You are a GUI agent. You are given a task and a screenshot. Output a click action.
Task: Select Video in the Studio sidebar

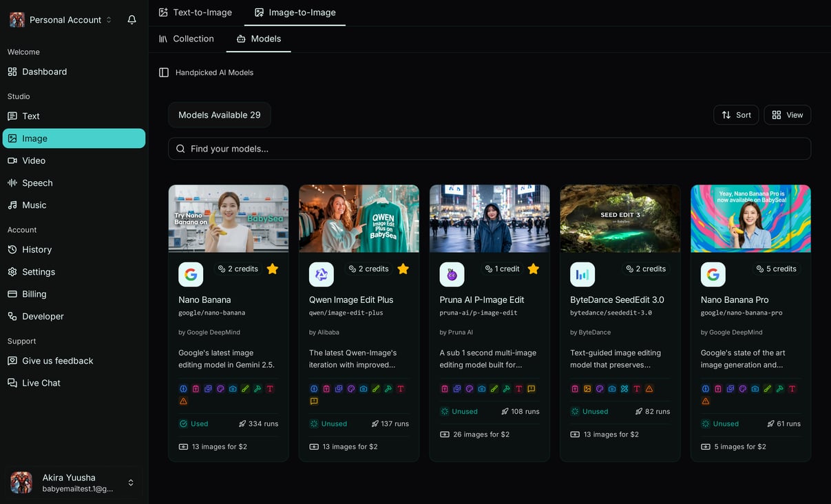(x=33, y=160)
